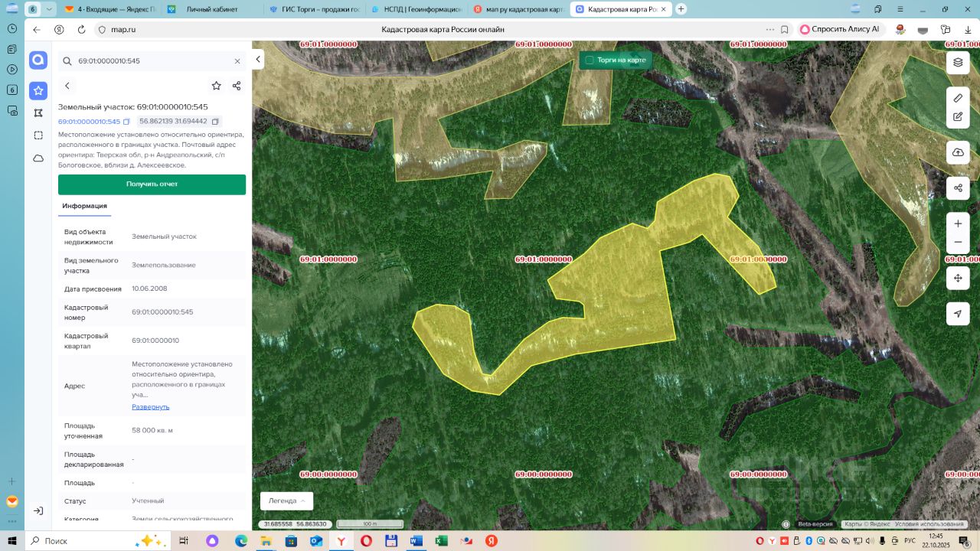
Task: Open the map upload cloud tool
Action: [x=958, y=152]
